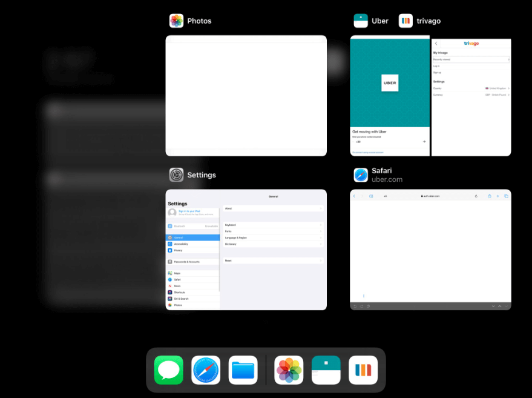Click the back arrow in the trivago card

click(x=436, y=44)
